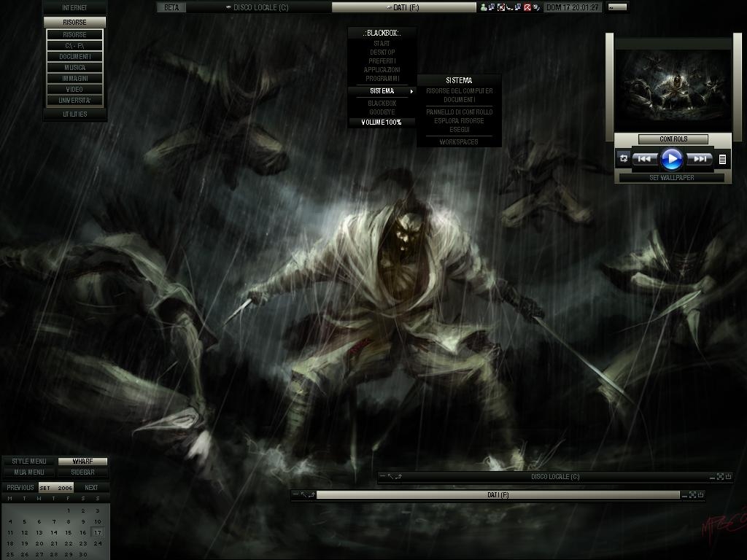Minimize the Dati (F:) window

click(684, 495)
